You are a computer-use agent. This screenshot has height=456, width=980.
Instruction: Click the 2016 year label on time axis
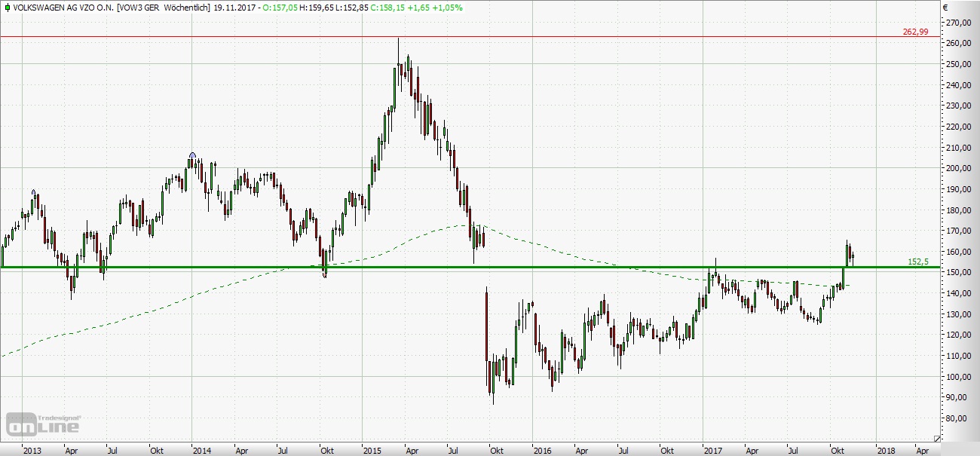[543, 451]
